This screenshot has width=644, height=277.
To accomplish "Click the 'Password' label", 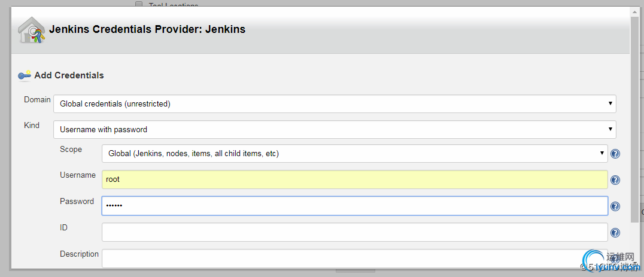I will click(77, 202).
